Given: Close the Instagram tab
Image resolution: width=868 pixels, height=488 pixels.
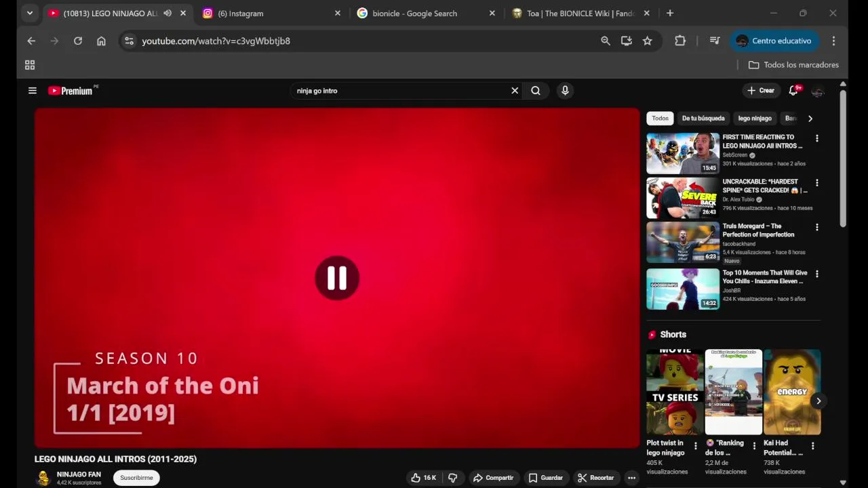Looking at the screenshot, I should click(338, 13).
